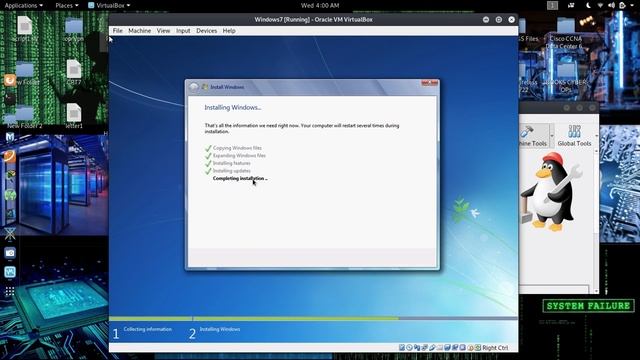Click the shared folders status icon
The height and width of the screenshot is (360, 640).
click(440, 347)
